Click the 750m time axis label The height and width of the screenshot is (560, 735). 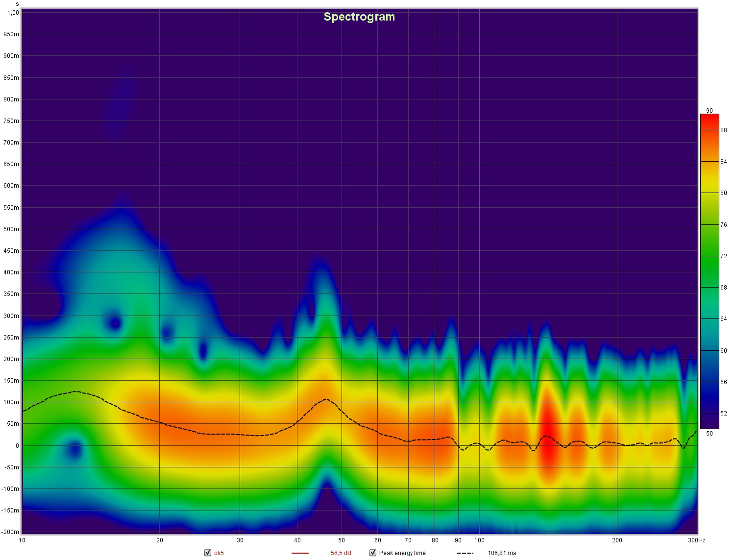[11, 121]
